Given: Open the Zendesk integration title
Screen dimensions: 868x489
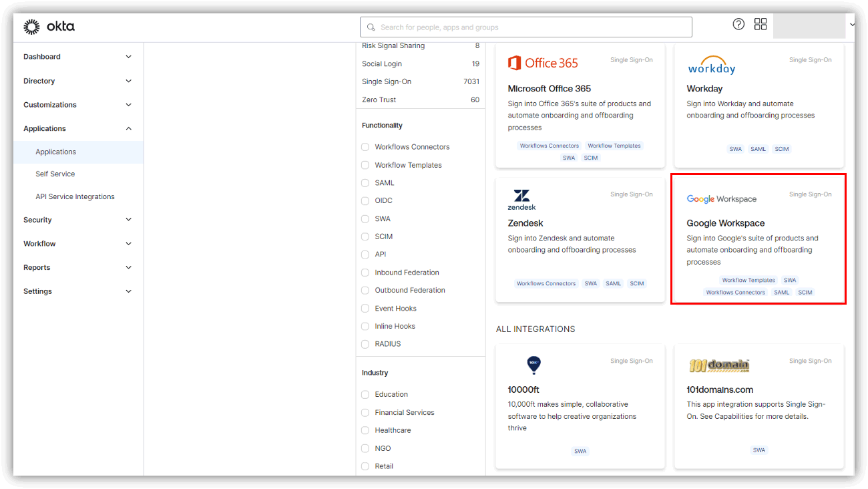Looking at the screenshot, I should coord(525,223).
